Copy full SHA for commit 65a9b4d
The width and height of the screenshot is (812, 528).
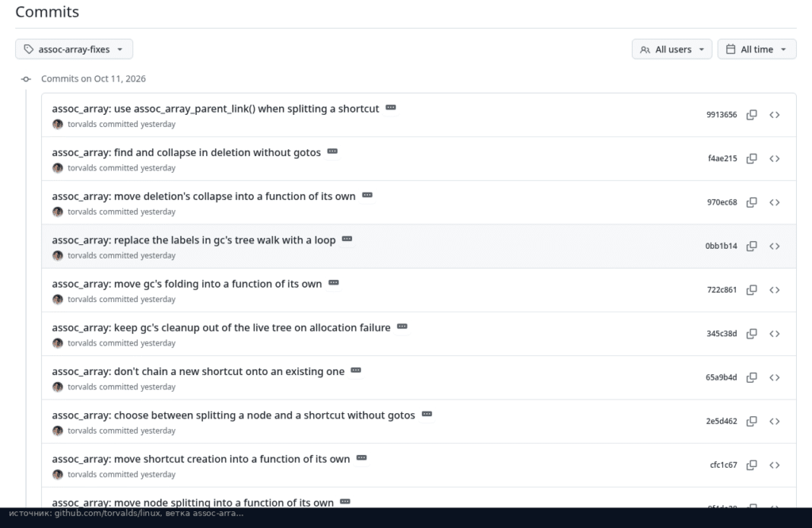pos(752,377)
